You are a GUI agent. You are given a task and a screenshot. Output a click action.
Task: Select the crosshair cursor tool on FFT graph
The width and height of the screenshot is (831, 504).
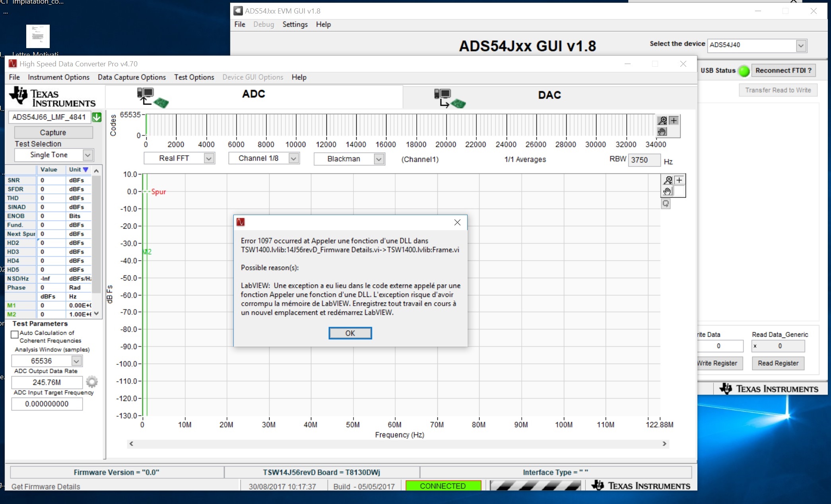click(x=679, y=180)
